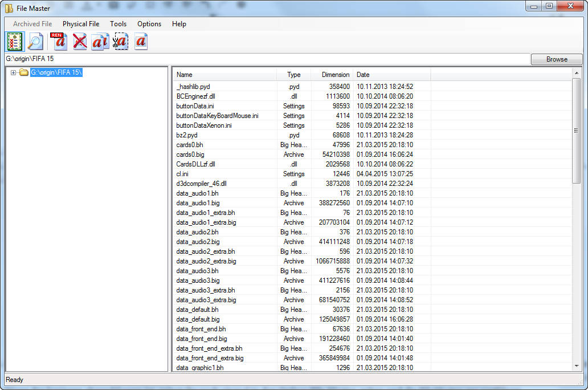Select the data_audio3.bh file
Viewport: 588px width, 390px height.
197,271
